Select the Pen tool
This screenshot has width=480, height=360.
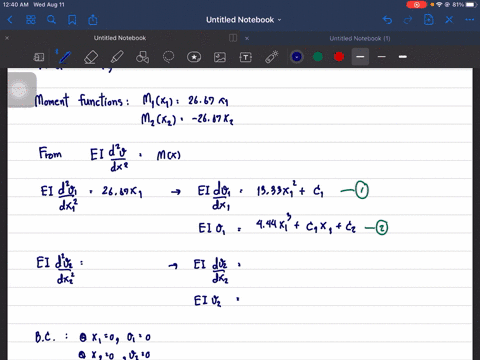pos(65,57)
